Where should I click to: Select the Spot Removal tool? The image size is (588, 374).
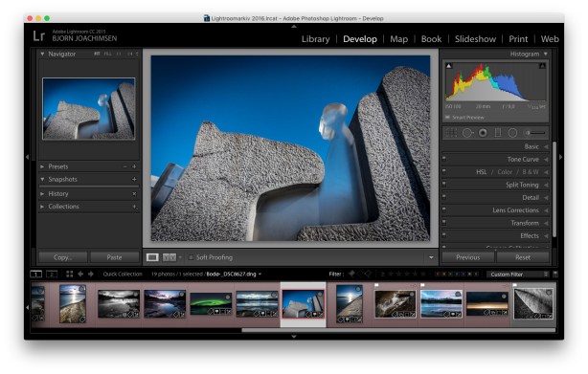pos(467,133)
